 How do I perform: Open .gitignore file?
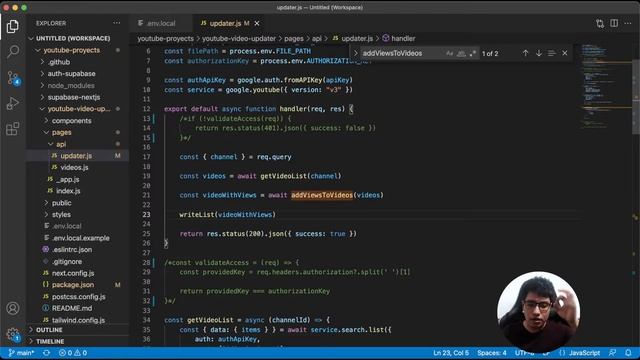tap(67, 262)
